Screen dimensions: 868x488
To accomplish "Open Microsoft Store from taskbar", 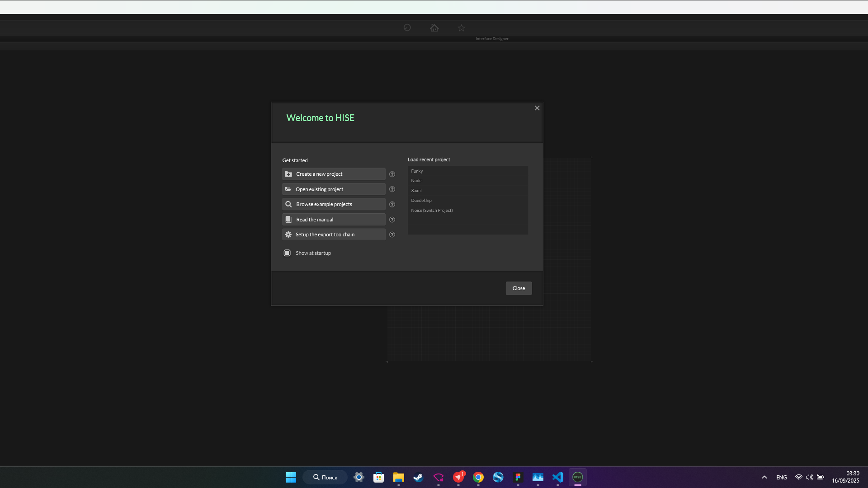I will 379,477.
